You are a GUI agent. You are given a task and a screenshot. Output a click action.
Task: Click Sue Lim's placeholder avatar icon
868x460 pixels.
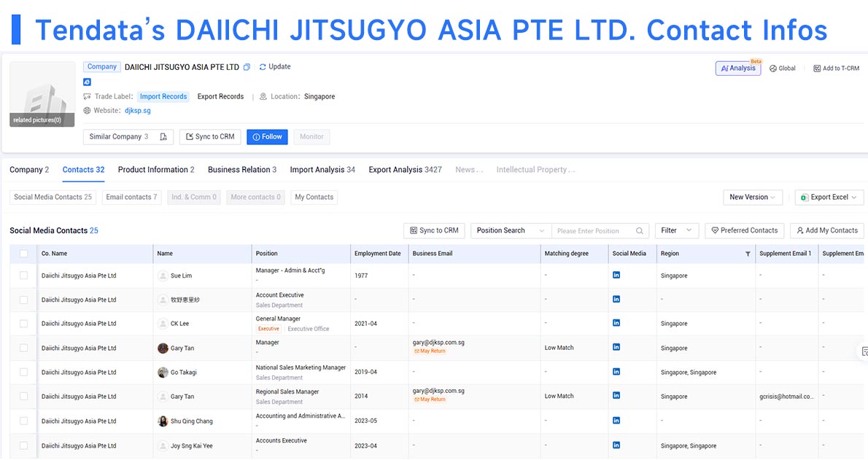pos(163,276)
